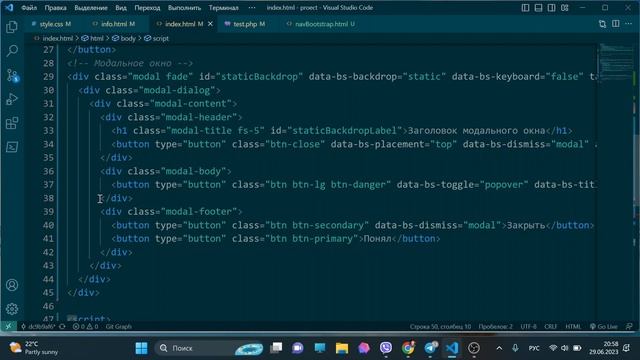Open Windows Start menu
The image size is (640, 360).
point(141,348)
